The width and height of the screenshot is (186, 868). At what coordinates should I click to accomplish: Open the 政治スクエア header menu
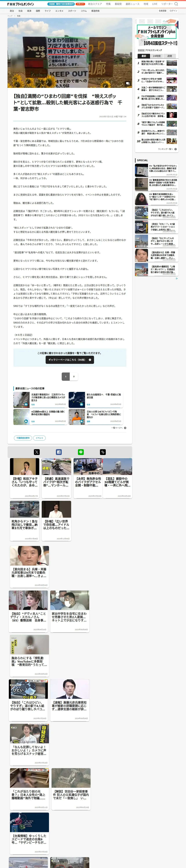95,4
